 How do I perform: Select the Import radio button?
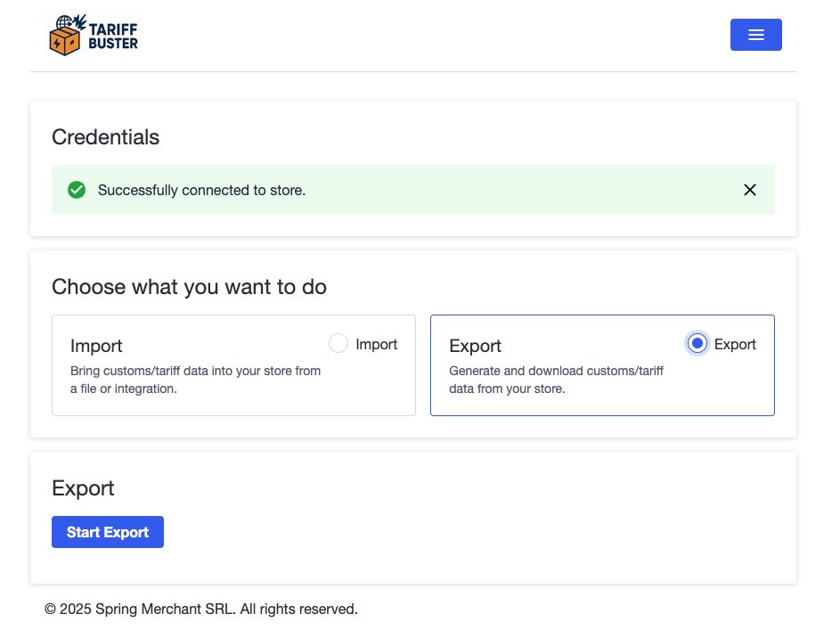[x=338, y=343]
